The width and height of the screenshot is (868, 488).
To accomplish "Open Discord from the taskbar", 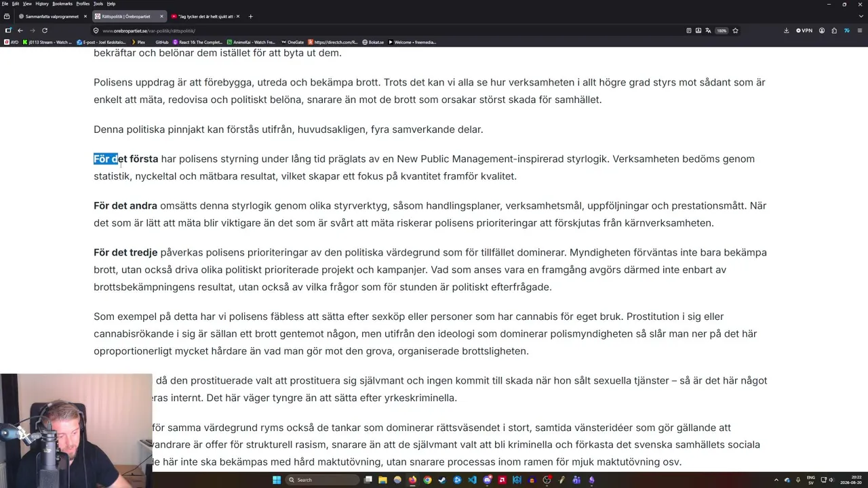I will [487, 480].
